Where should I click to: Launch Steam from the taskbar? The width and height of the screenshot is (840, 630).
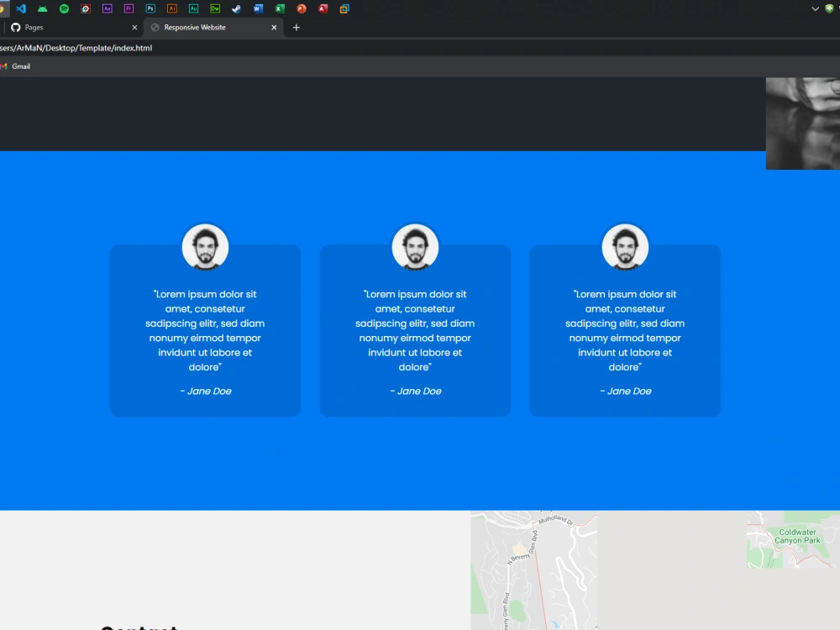click(237, 8)
